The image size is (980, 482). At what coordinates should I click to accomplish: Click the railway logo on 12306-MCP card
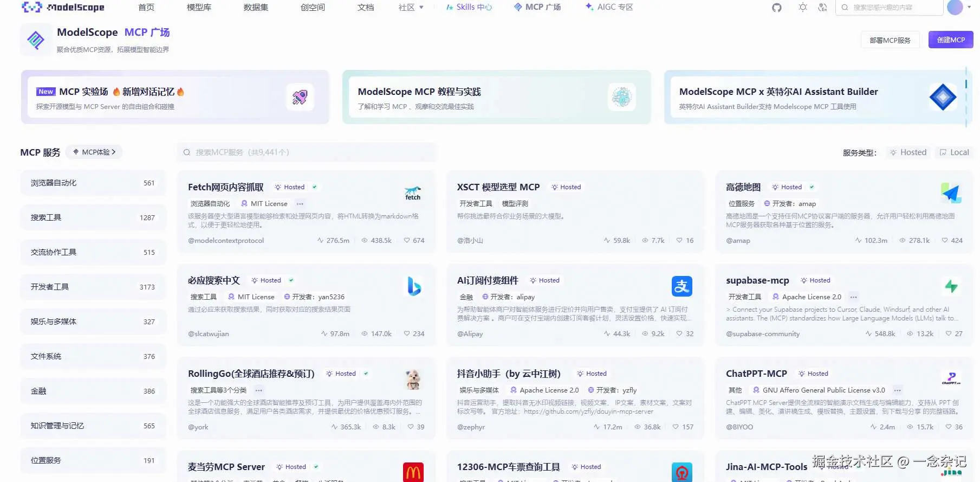point(682,472)
